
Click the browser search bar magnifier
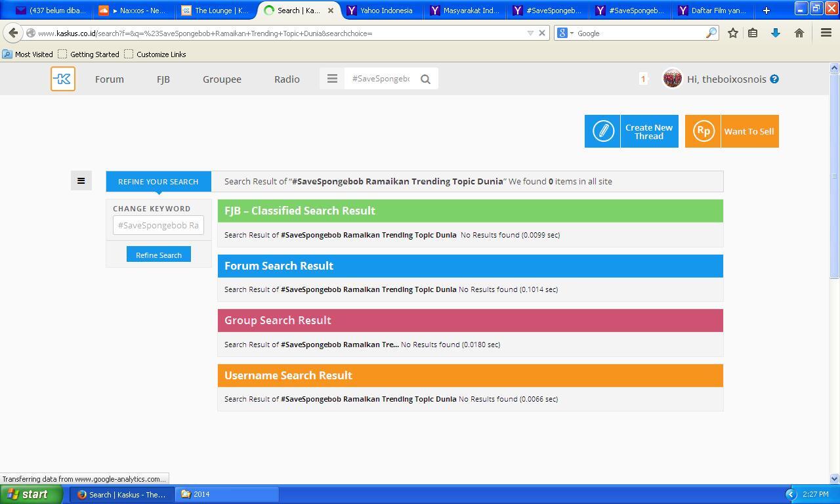[x=711, y=33]
